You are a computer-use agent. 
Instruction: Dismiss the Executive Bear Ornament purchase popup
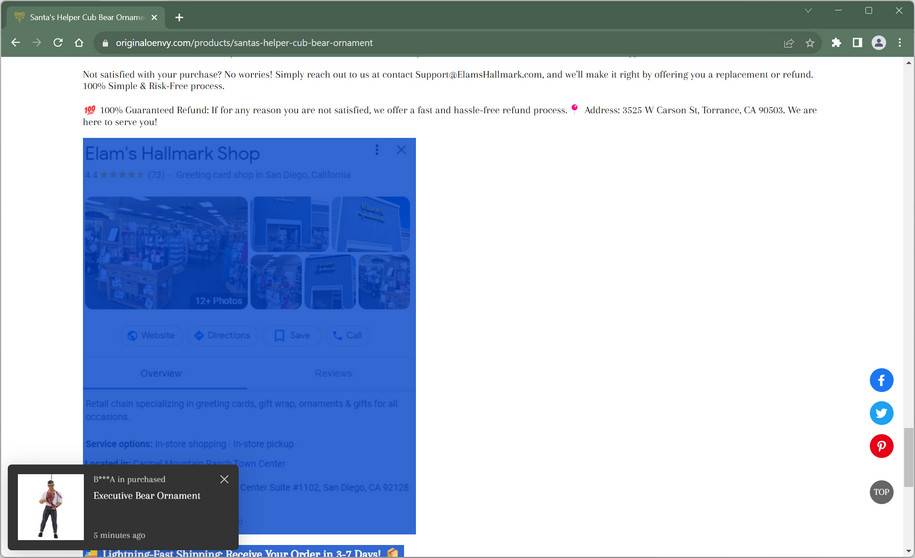click(224, 479)
